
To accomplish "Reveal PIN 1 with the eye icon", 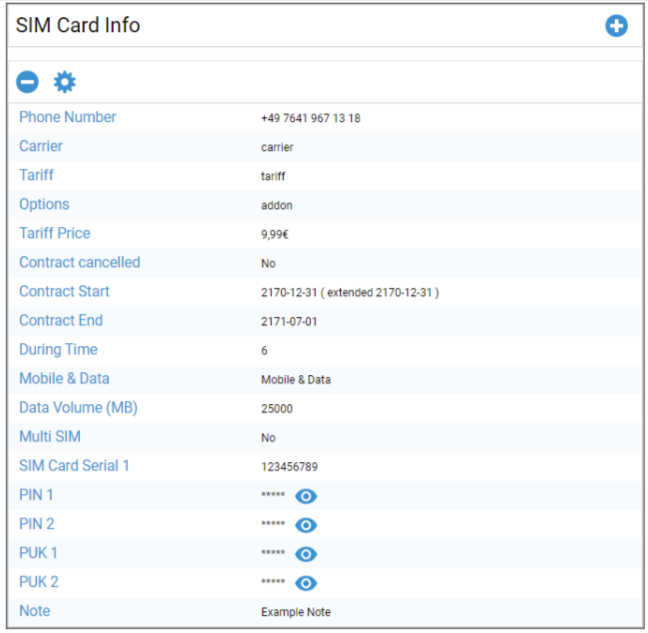I will point(306,496).
